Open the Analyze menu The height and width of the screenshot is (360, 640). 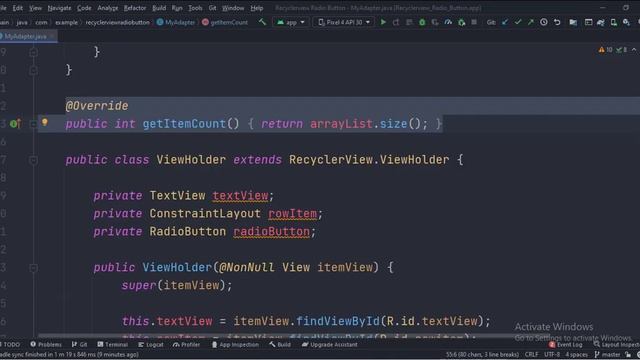tap(108, 8)
